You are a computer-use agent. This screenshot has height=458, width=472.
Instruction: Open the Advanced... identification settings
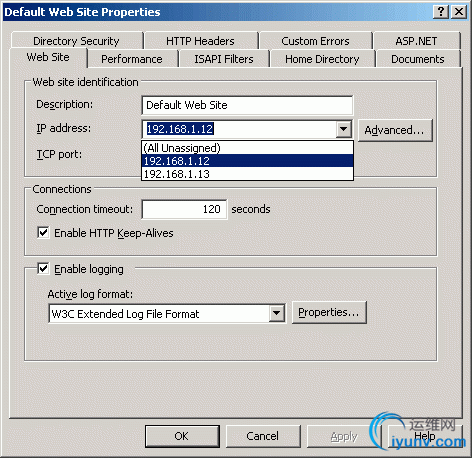(x=395, y=130)
